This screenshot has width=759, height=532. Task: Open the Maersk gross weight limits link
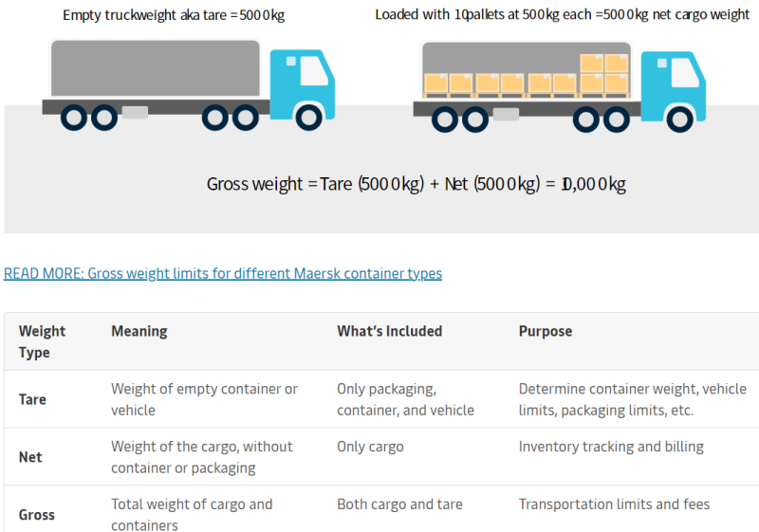pyautogui.click(x=223, y=274)
